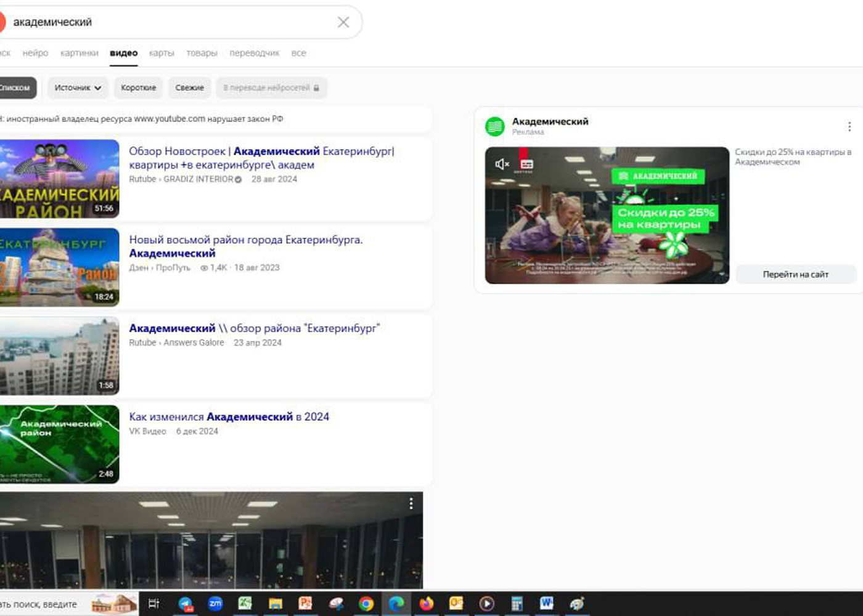Click the 'Rutube › GRADIZ INTERIOR' source text
Image resolution: width=863 pixels, height=616 pixels.
(x=181, y=179)
